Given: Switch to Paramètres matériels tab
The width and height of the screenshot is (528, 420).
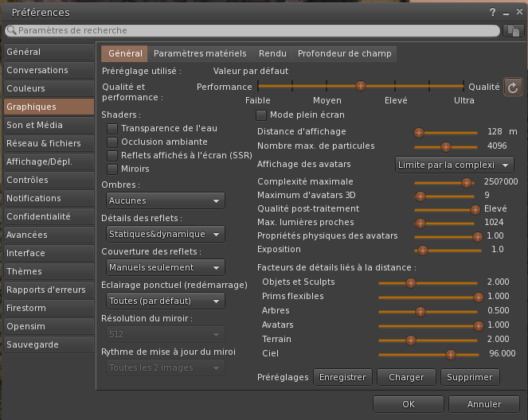Looking at the screenshot, I should [200, 54].
